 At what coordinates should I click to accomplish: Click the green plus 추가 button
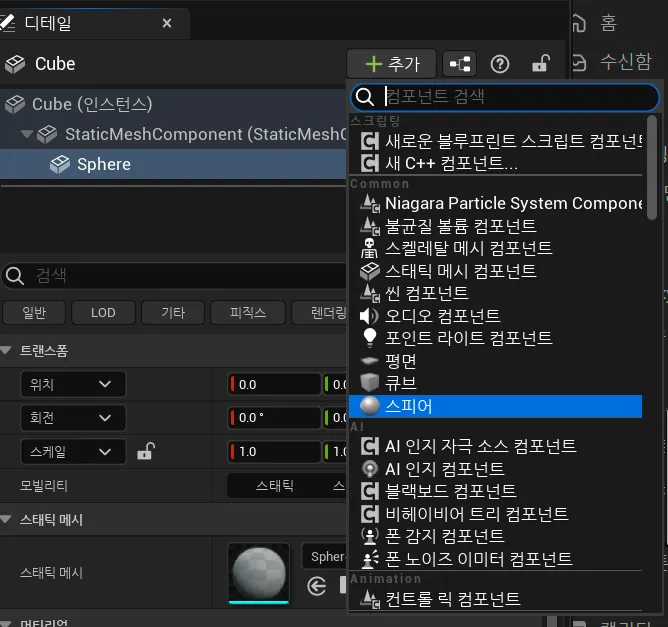[x=392, y=64]
